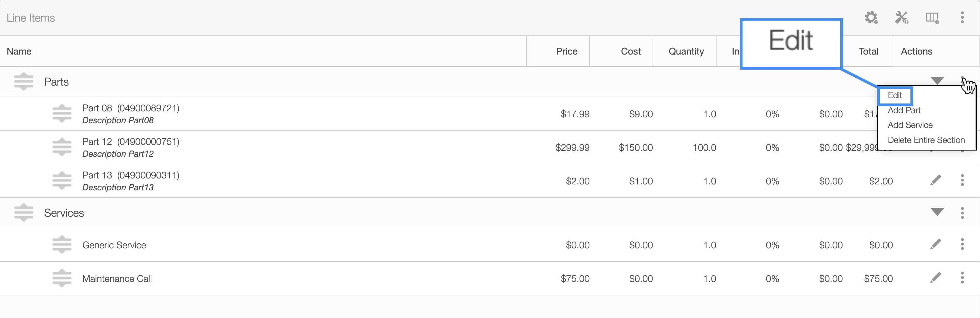Screen dimensions: 980x318
Task: Open three-dot menu for Generic Service
Action: (962, 244)
